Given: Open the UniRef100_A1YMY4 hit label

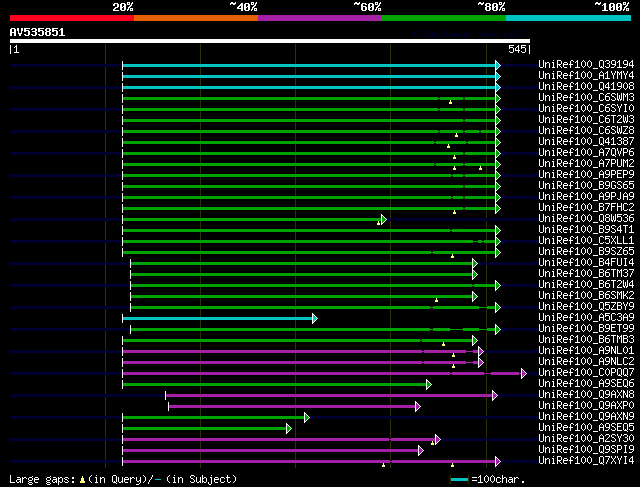Looking at the screenshot, I should 586,76.
